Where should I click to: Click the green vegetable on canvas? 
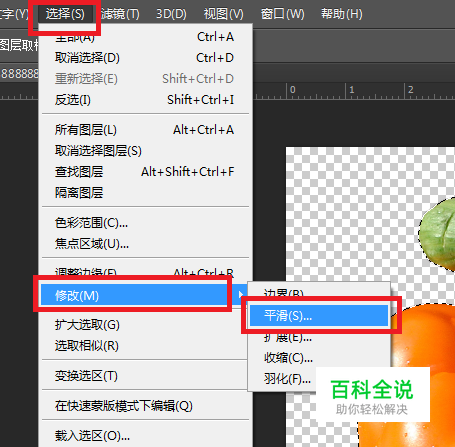(438, 233)
